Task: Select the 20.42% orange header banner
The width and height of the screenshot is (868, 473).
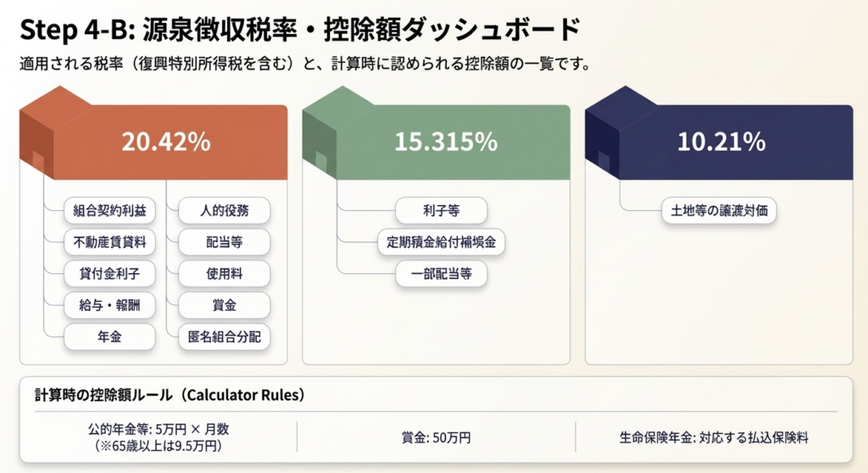Action: [x=165, y=142]
